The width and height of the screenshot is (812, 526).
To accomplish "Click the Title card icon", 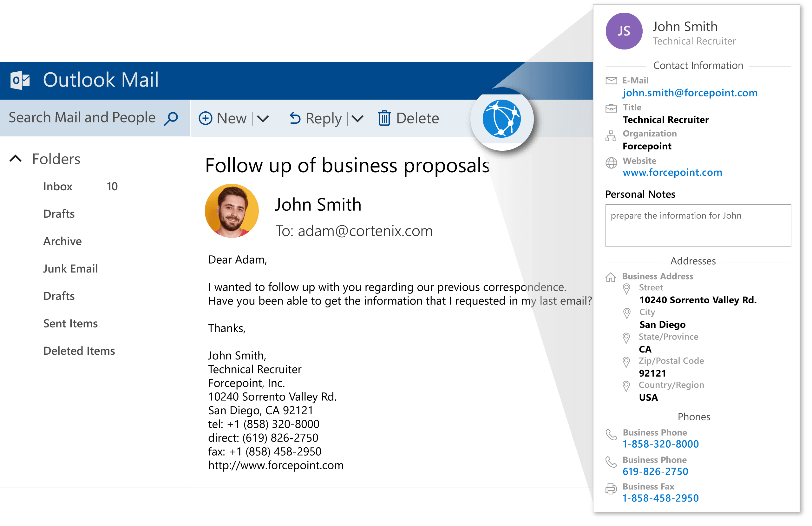I will tap(612, 108).
